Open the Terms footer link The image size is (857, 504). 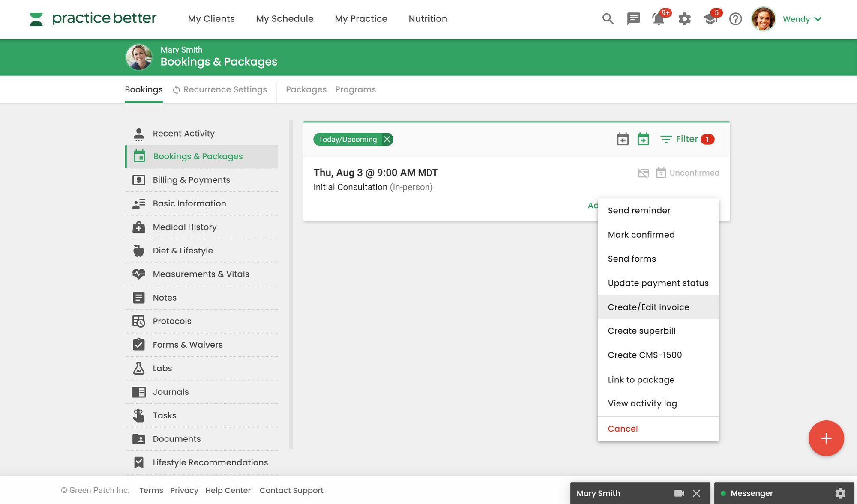tap(151, 490)
